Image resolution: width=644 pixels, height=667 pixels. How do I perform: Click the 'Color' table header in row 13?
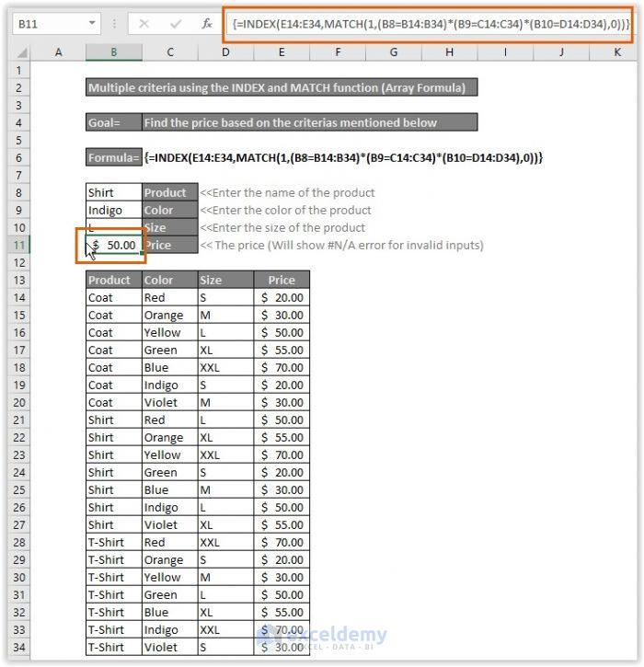point(170,280)
